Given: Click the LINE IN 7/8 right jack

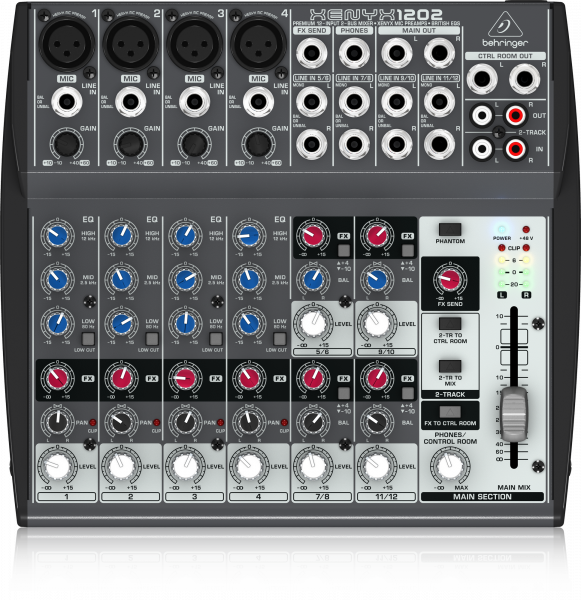Looking at the screenshot, I should tap(354, 144).
